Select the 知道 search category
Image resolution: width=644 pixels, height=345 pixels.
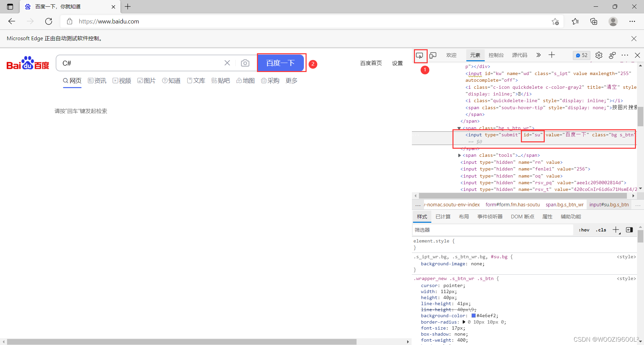tap(171, 81)
